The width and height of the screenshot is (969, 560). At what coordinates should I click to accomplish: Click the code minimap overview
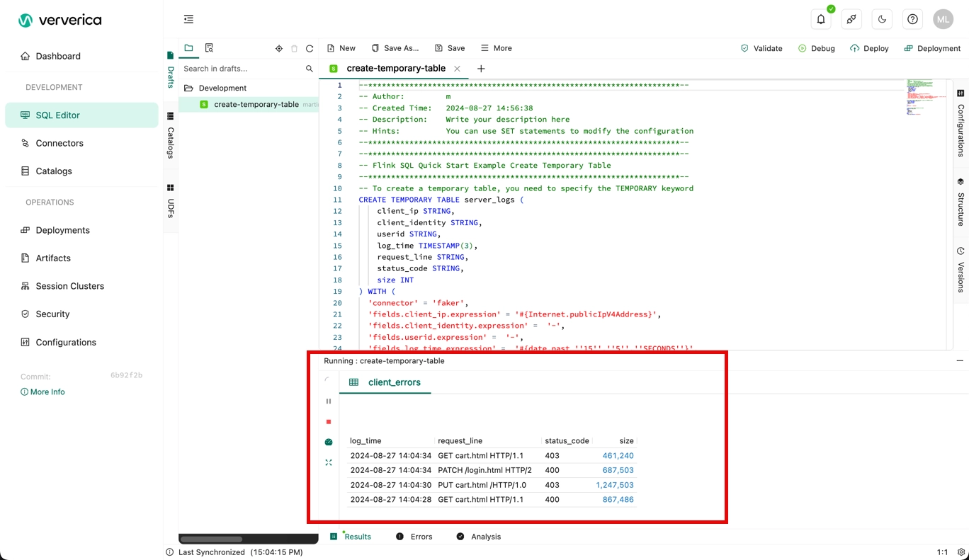tap(926, 98)
